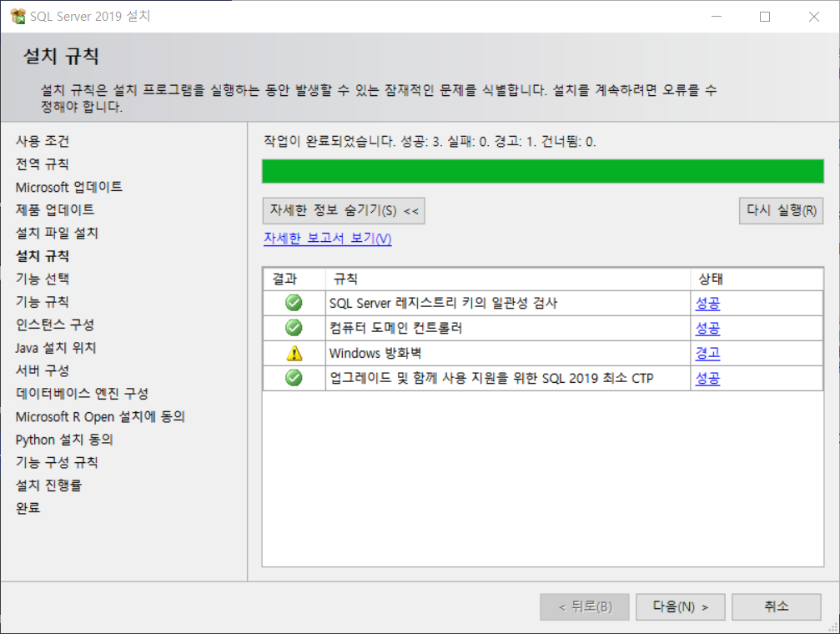840x634 pixels.
Task: Open 성공 link for 컴퓨터 도메인 컨트롤러 rule
Action: pos(707,328)
